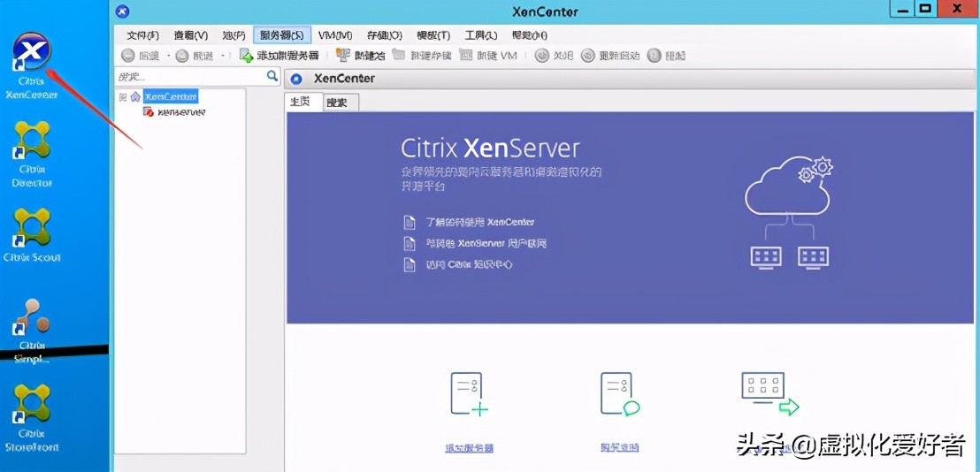Click the New Pool toolbar icon
Image resolution: width=980 pixels, height=472 pixels.
click(x=343, y=56)
